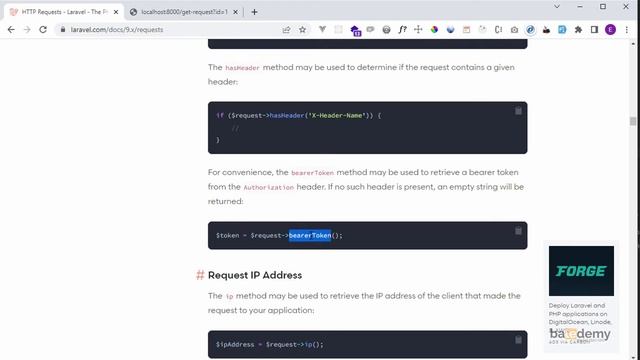Screen dimensions: 640x360
Task: Copy the bearerToken code snippet
Action: click(x=518, y=231)
